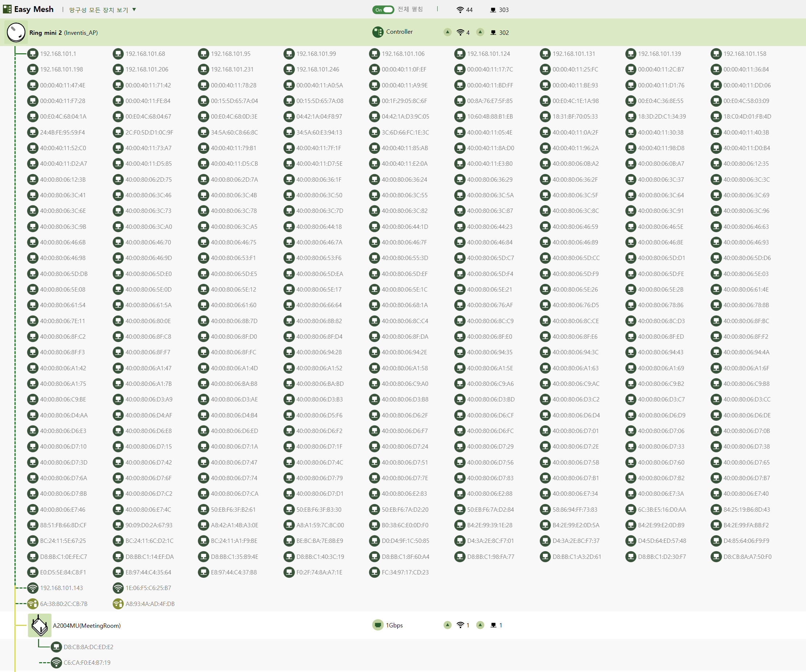The height and width of the screenshot is (672, 806).
Task: Select device 40:00:80:06:55:3D
Action: tap(405, 258)
